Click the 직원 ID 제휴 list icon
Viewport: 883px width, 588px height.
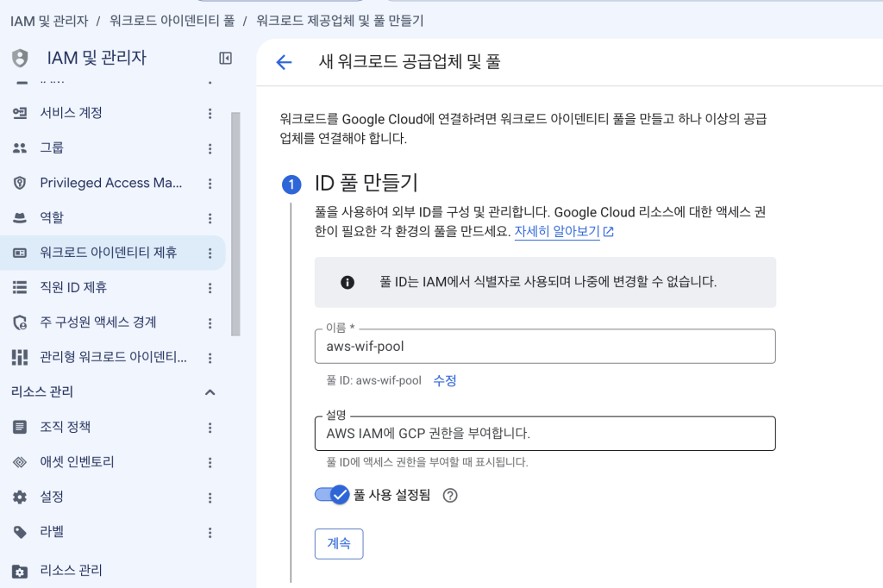[x=20, y=288]
